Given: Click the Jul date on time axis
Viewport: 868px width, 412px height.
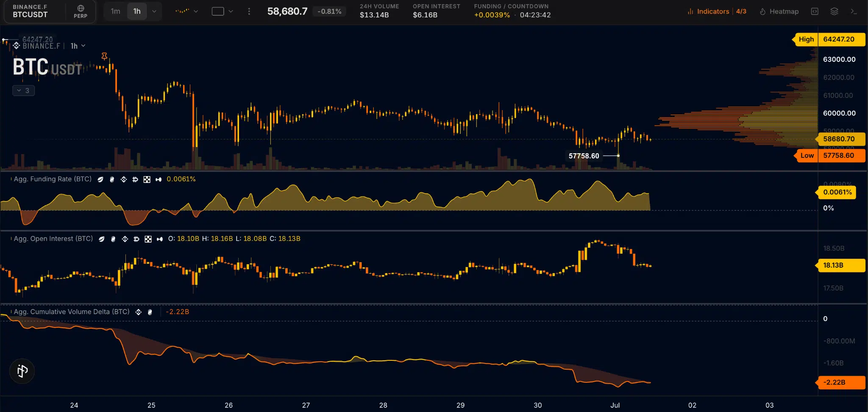Looking at the screenshot, I should click(615, 405).
